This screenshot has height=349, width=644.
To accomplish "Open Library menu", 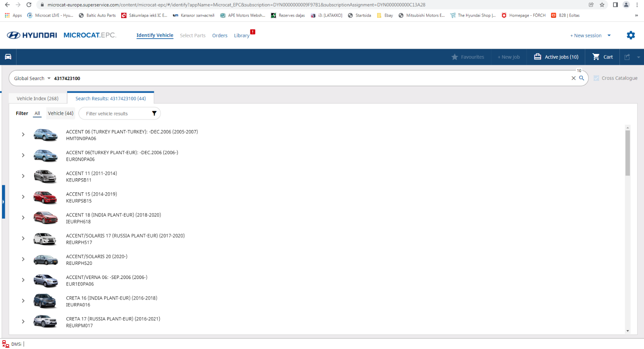I will click(242, 35).
